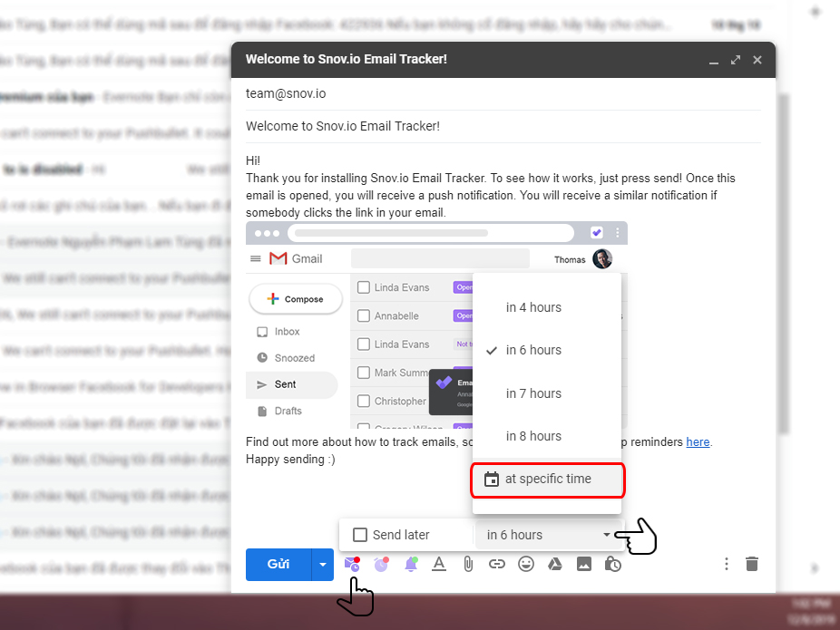Attach a file with the paperclip icon
The height and width of the screenshot is (630, 840).
[468, 564]
